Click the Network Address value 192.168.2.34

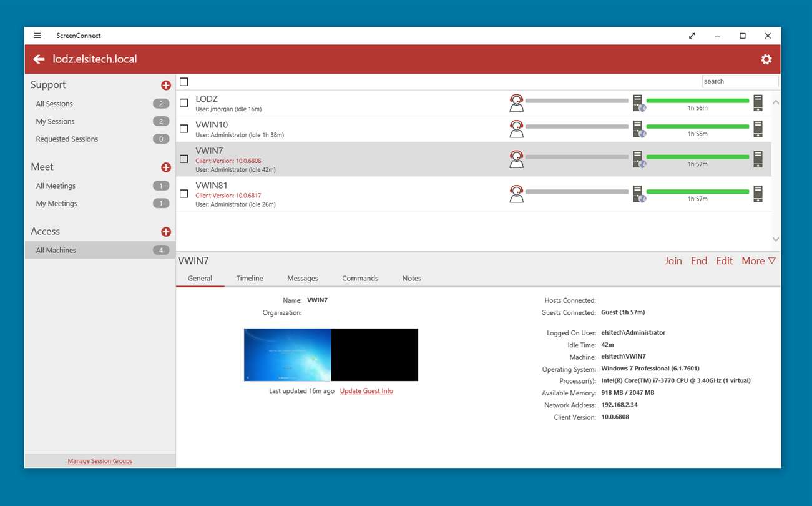pos(619,405)
